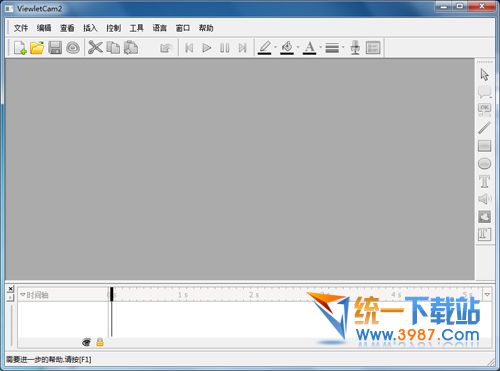Screen dimensions: 500x371
Task: Select the large T text tool
Action: click(x=484, y=181)
